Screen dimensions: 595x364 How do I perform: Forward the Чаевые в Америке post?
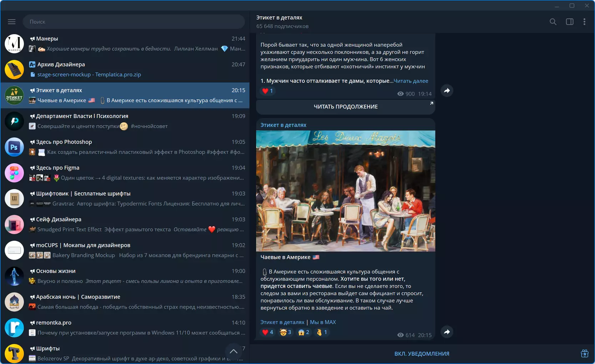[447, 332]
